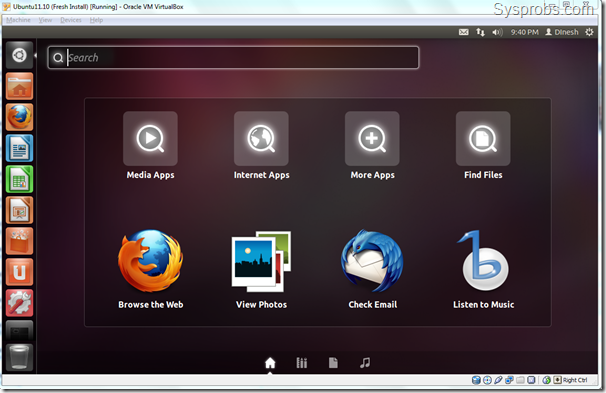Open Ubuntu One launcher icon
The height and width of the screenshot is (393, 606).
coord(19,272)
